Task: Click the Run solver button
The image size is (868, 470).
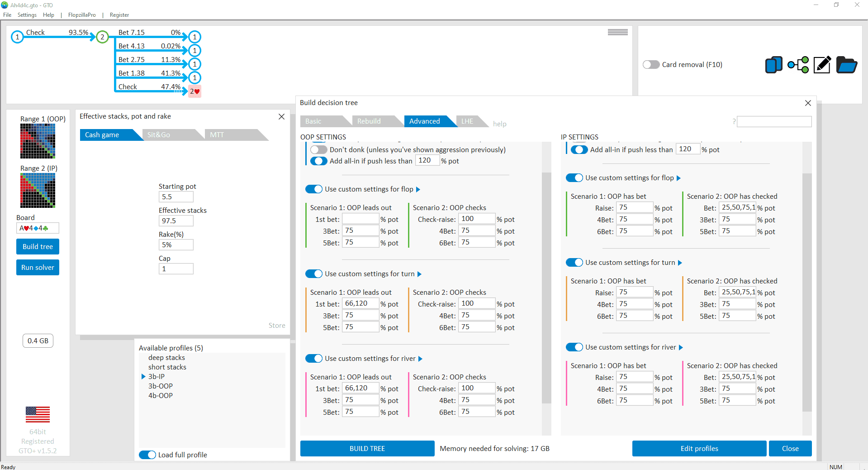Action: 38,268
